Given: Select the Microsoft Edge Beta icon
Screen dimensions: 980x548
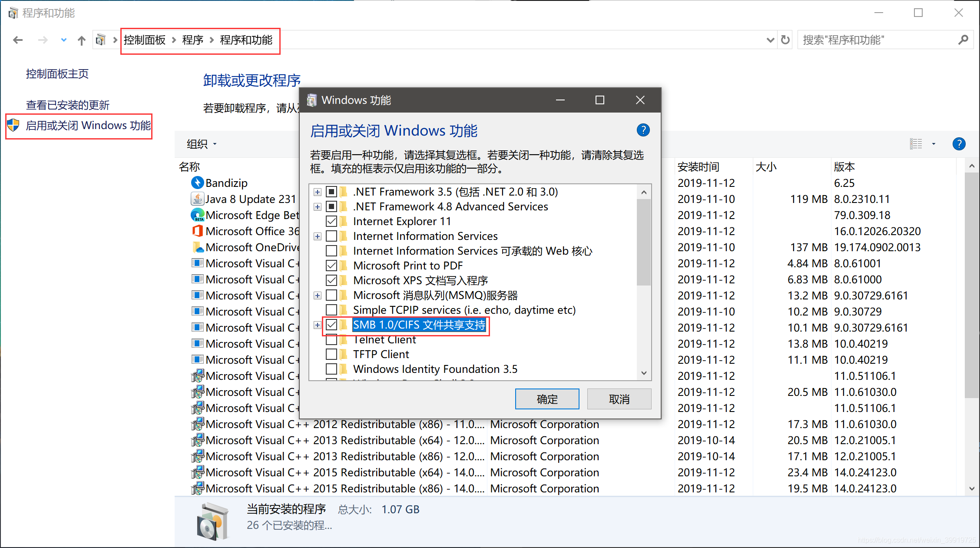Looking at the screenshot, I should [197, 215].
